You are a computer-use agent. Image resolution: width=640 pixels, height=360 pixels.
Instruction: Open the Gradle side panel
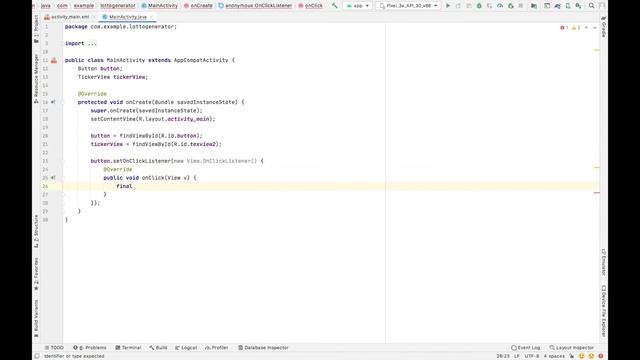[x=604, y=27]
